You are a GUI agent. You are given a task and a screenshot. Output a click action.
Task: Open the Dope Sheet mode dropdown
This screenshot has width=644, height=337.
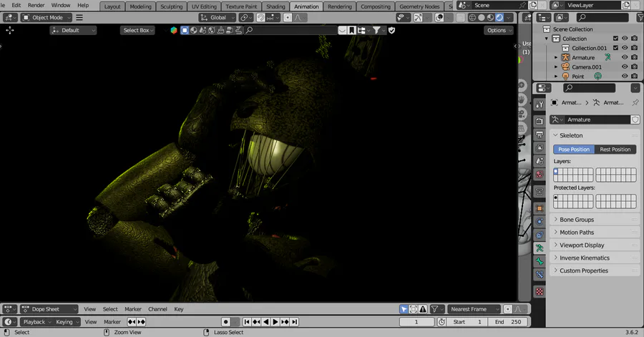point(49,309)
